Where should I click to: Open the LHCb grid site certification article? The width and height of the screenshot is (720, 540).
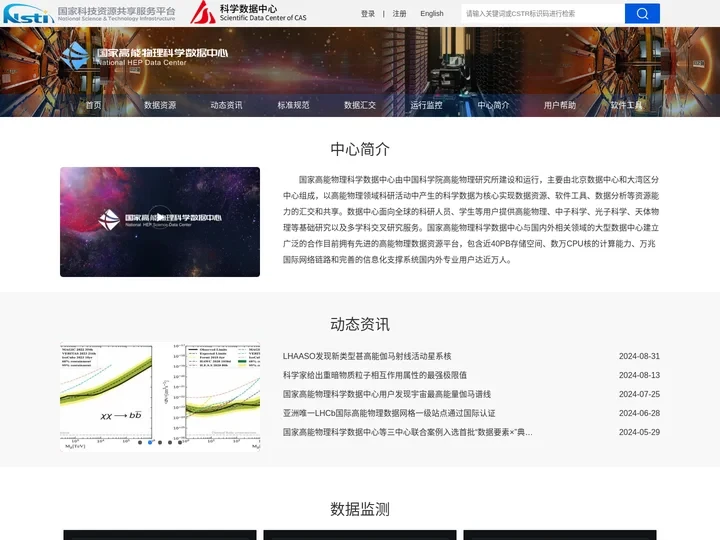(389, 413)
